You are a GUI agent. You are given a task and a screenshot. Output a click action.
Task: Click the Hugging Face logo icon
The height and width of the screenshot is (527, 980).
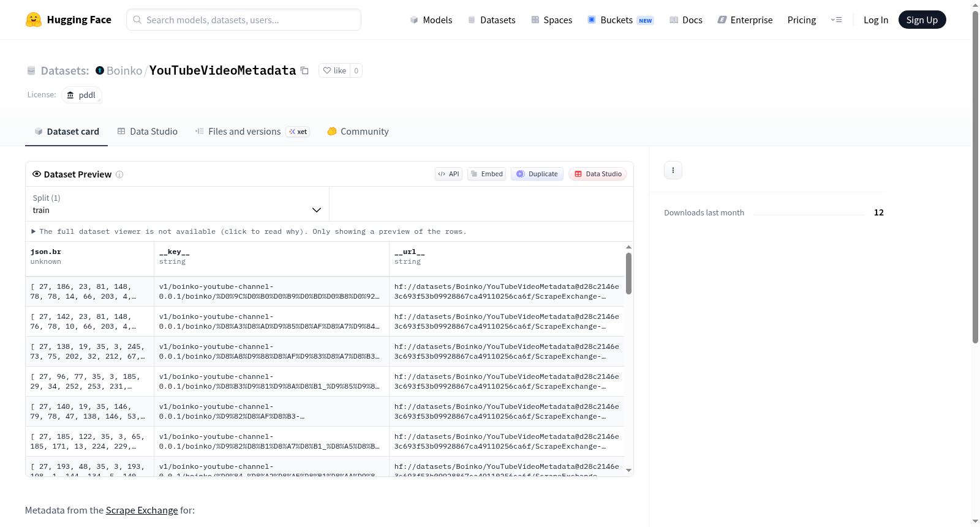coord(34,20)
